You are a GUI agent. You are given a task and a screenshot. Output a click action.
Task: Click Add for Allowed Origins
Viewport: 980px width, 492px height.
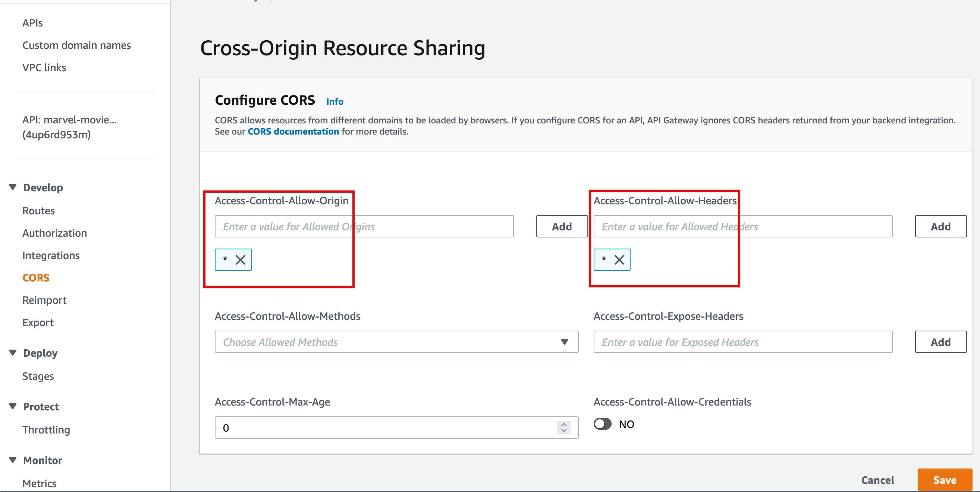[x=562, y=226]
